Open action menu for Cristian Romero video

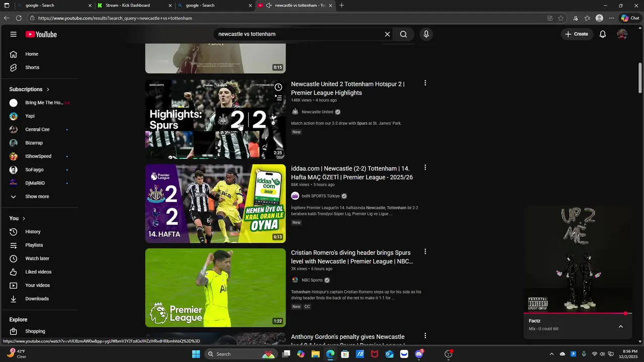click(x=425, y=251)
